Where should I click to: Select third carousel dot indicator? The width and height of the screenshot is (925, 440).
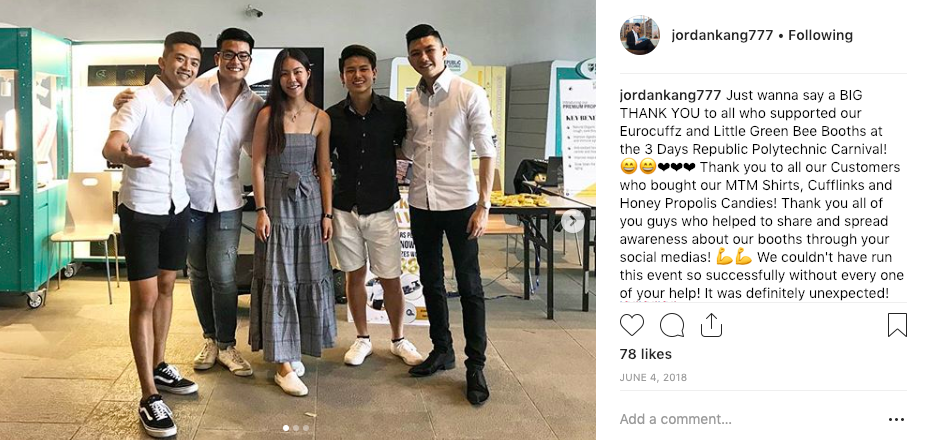306,428
